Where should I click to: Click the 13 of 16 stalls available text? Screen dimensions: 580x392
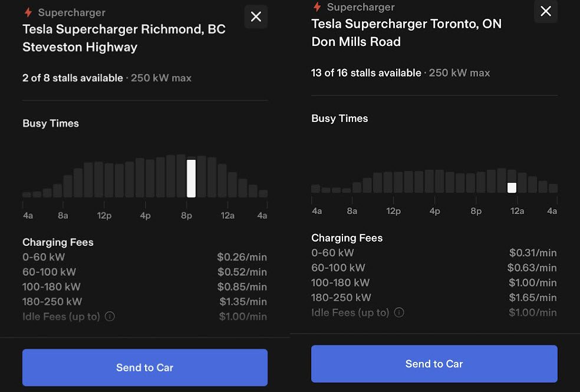(x=365, y=73)
